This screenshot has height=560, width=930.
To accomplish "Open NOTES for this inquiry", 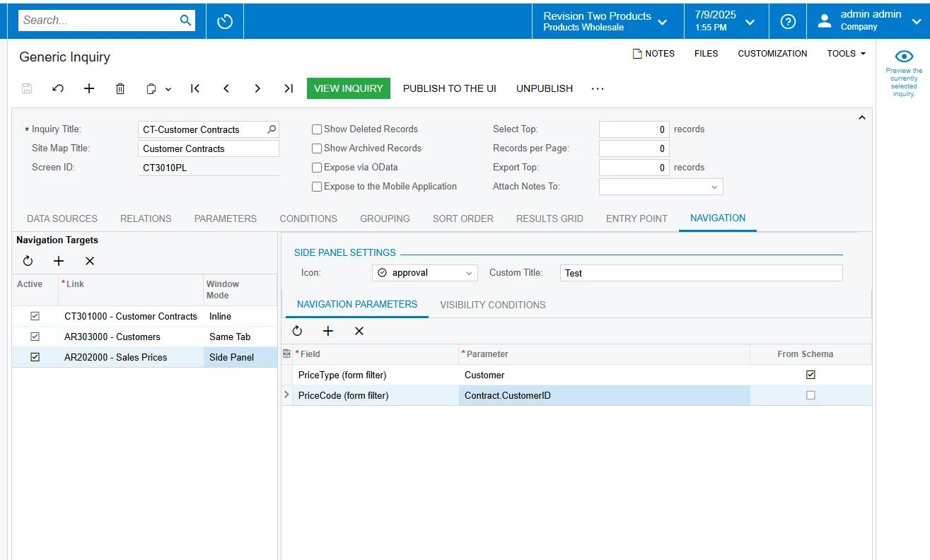I will (x=653, y=54).
